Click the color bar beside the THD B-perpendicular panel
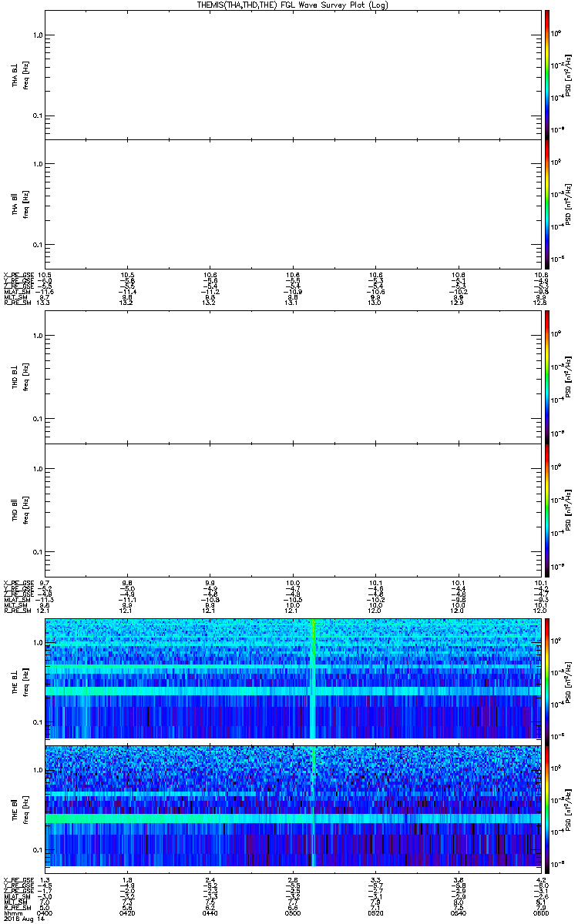The height and width of the screenshot is (924, 578). click(x=547, y=377)
